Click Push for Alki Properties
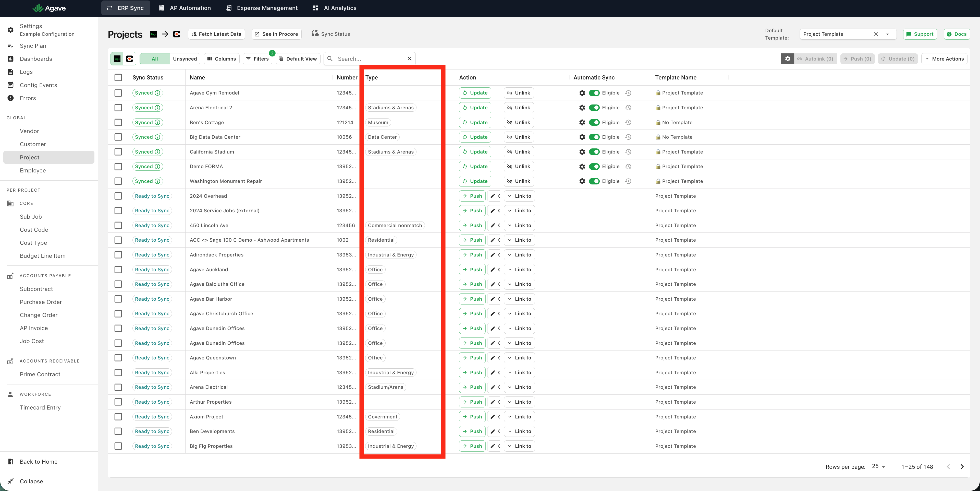The width and height of the screenshot is (980, 491). tap(472, 372)
